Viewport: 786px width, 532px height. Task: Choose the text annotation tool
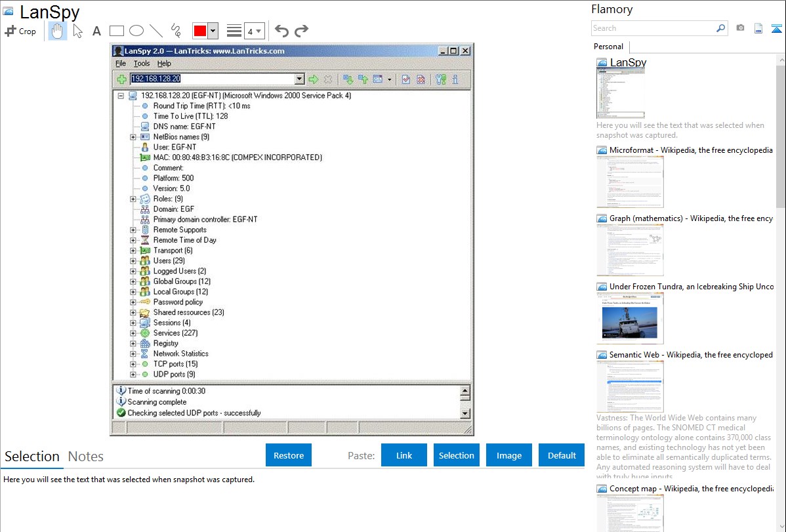point(96,31)
